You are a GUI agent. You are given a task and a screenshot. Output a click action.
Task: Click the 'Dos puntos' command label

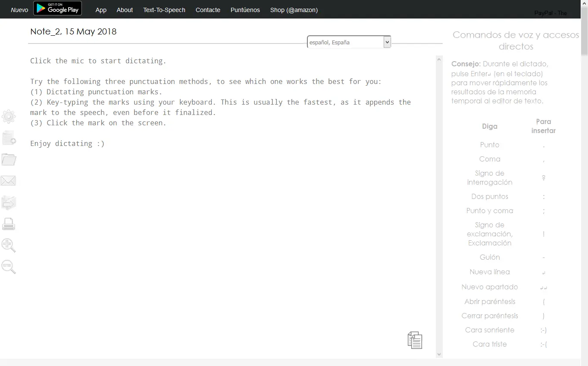point(490,196)
